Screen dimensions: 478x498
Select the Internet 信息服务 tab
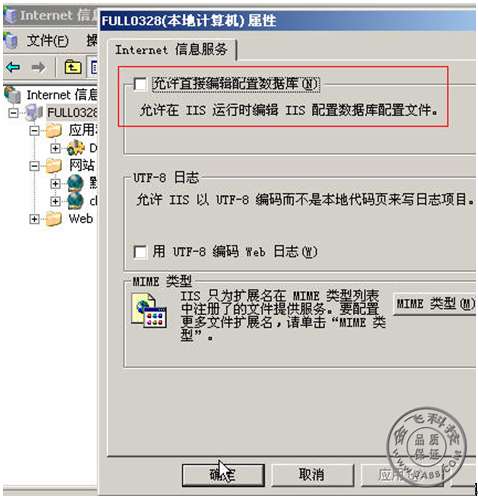[x=171, y=50]
